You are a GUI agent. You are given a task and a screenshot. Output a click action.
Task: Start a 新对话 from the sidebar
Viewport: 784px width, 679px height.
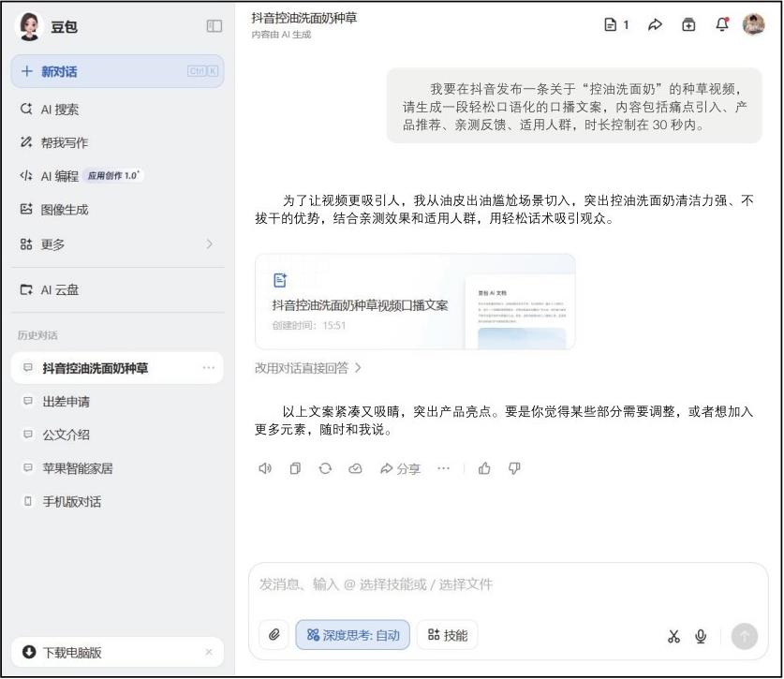click(x=117, y=71)
